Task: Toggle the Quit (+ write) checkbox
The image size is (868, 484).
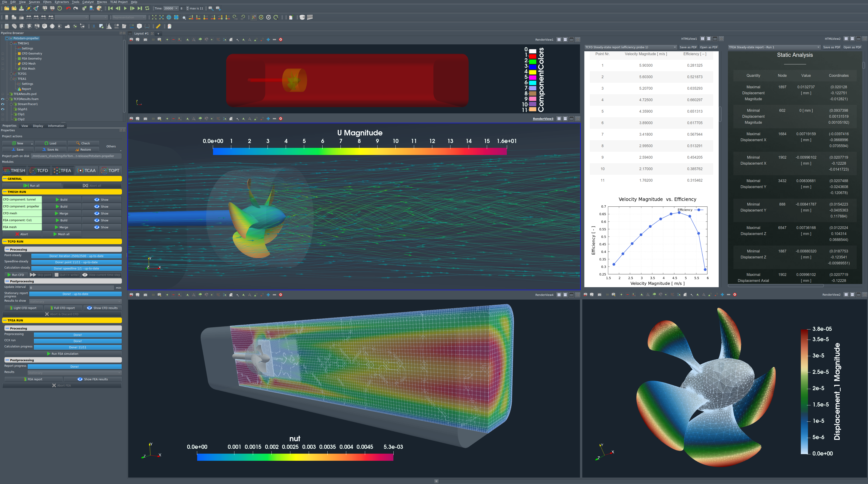Action: tap(57, 275)
